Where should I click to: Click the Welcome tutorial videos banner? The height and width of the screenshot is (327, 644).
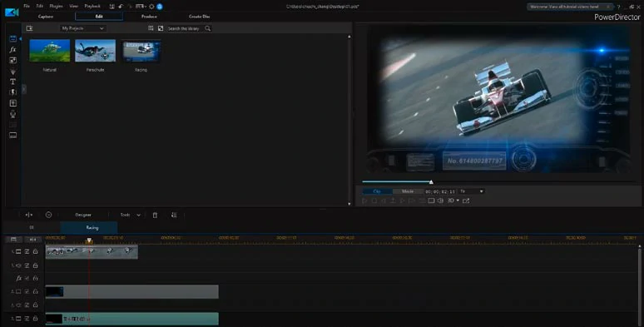tap(570, 7)
